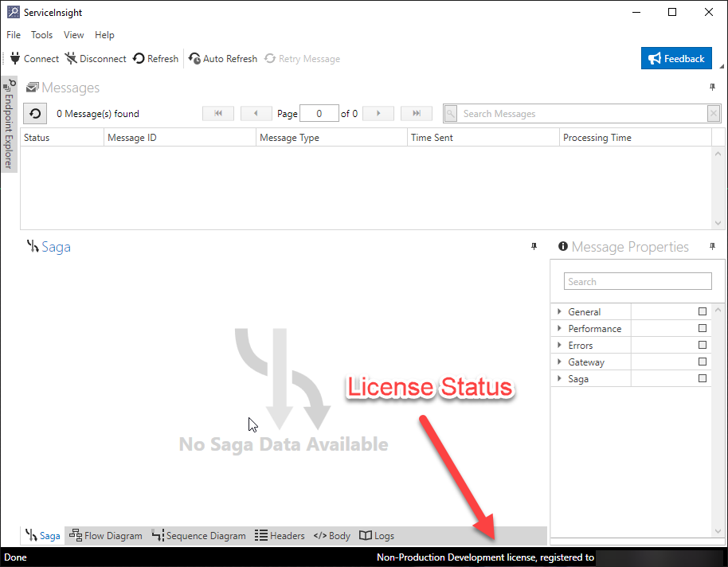Screen dimensions: 728x567
Task: Click the Disconnect toolbar button
Action: pyautogui.click(x=96, y=58)
